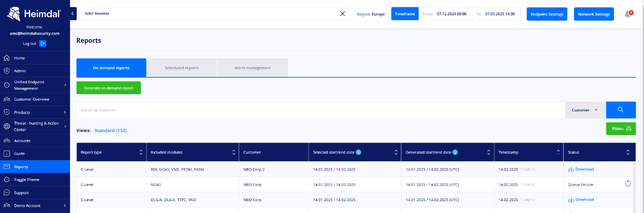Click the Log out arrow icon
Viewport: 644px width, 213px height.
click(x=43, y=43)
